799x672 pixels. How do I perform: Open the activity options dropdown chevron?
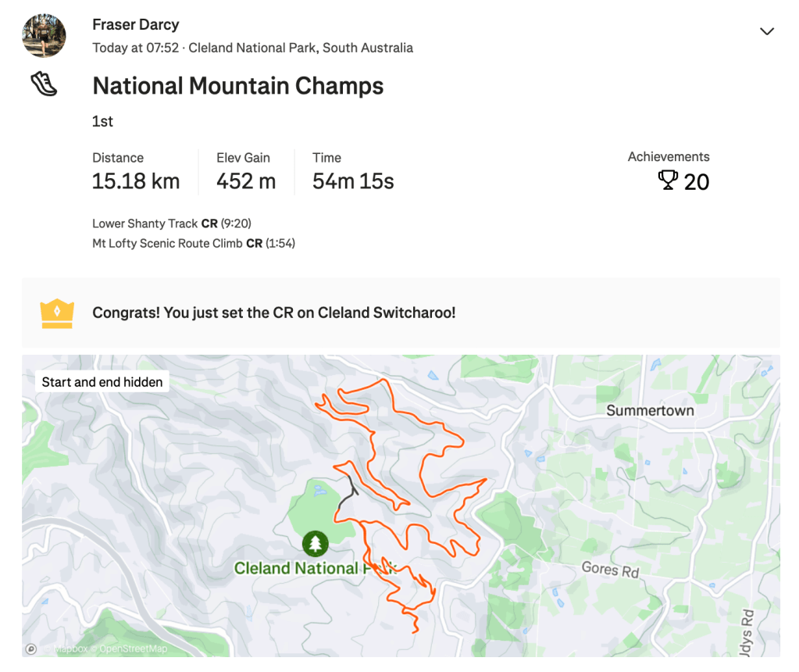point(767,31)
